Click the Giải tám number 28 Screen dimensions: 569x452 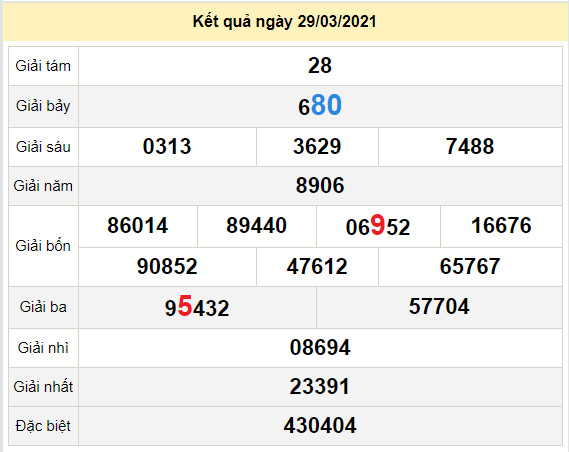[x=320, y=66]
